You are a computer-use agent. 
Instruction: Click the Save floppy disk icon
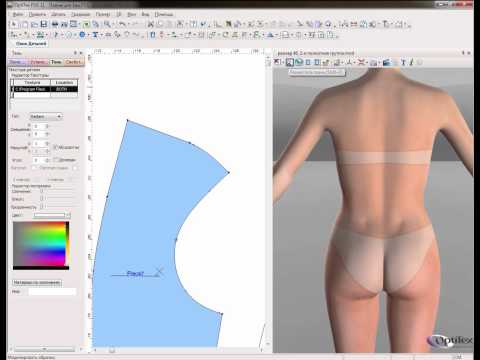(44, 24)
